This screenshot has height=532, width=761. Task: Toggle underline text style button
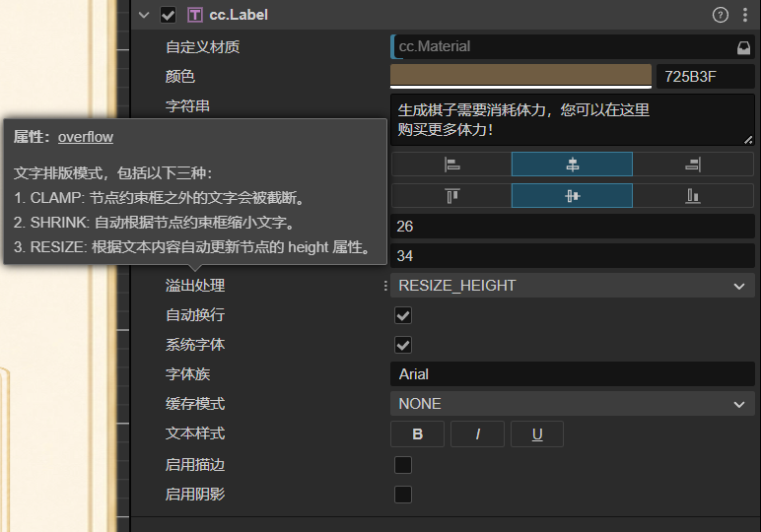[x=537, y=434]
